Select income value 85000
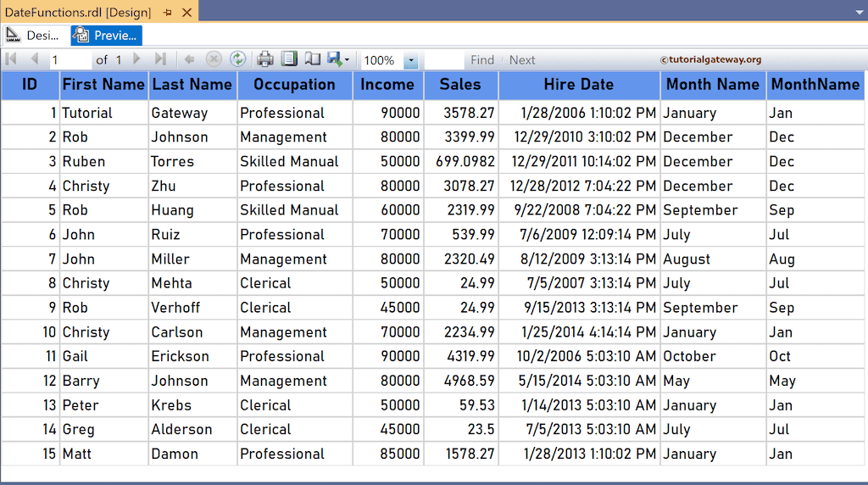This screenshot has height=485, width=868. coord(387,454)
